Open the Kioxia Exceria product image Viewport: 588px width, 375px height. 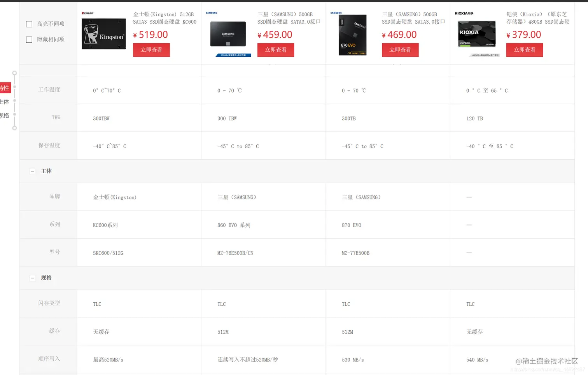click(477, 34)
